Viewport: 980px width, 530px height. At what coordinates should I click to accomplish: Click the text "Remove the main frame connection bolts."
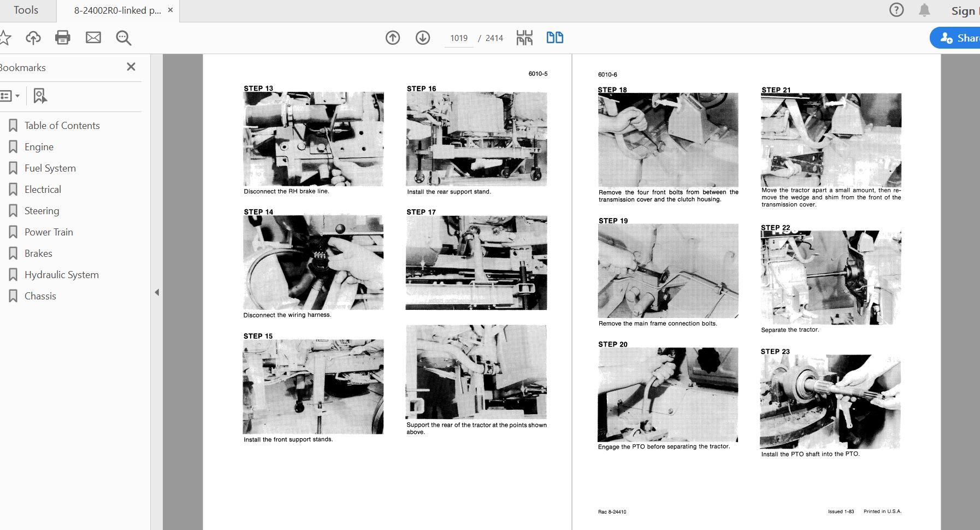click(x=658, y=323)
